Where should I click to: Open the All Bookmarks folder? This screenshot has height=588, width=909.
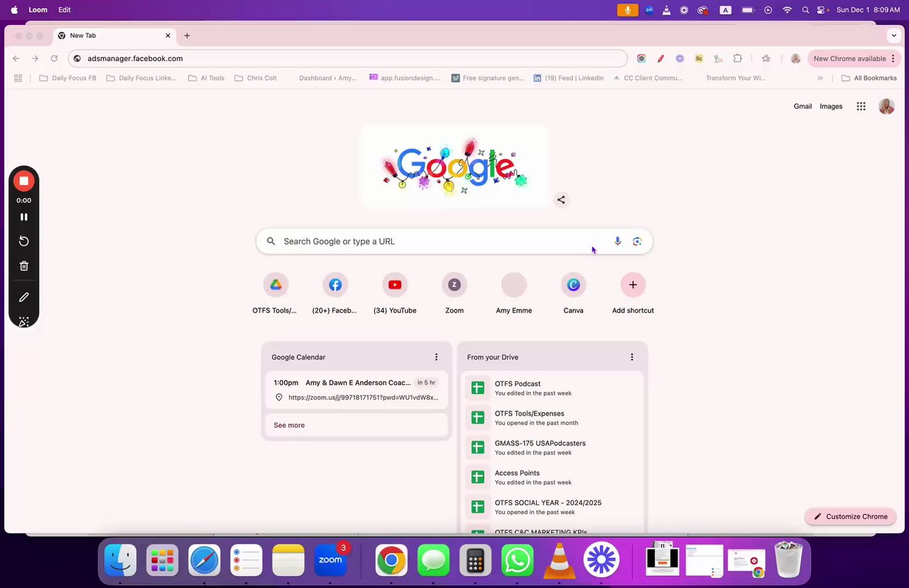tap(869, 78)
